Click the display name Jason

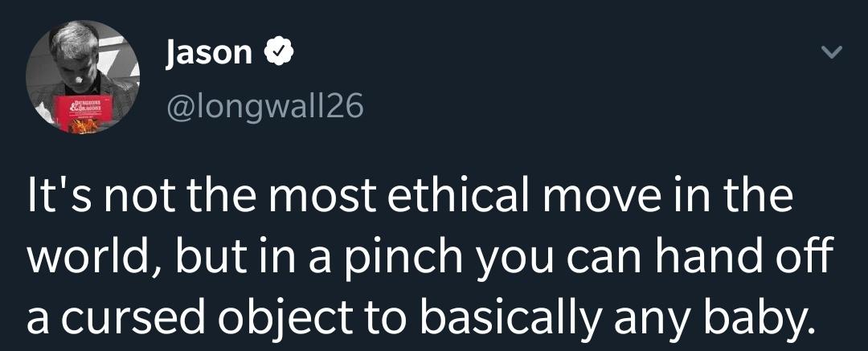click(209, 52)
